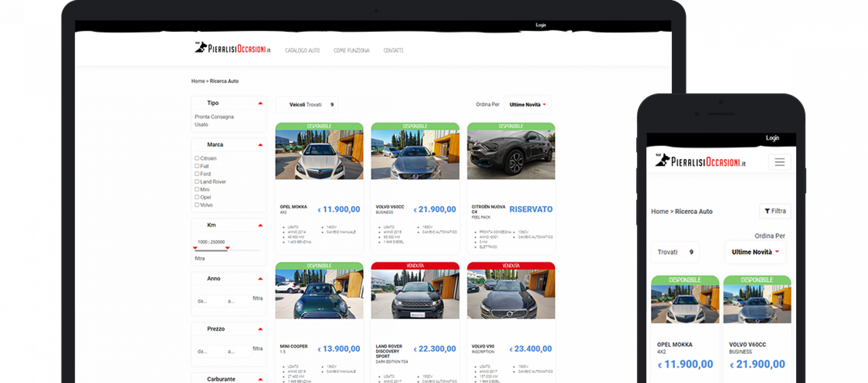The height and width of the screenshot is (383, 868).
Task: Select Pronta Consegna type filter
Action: tap(214, 117)
